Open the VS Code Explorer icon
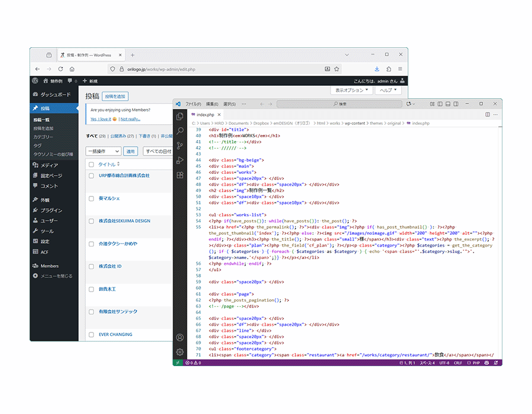 (180, 117)
